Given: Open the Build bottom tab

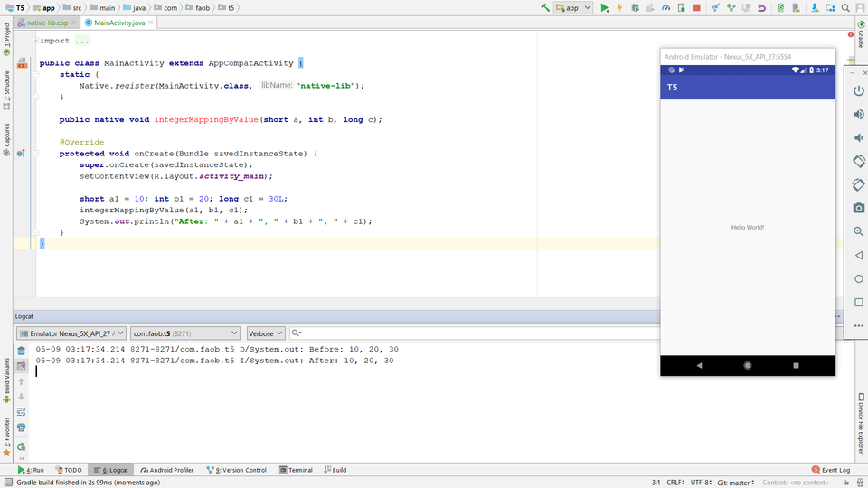Looking at the screenshot, I should 335,470.
